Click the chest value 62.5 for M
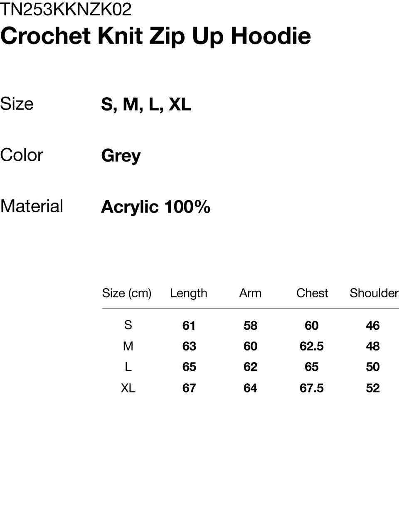Viewport: 399px width, 532px height. coord(312,346)
